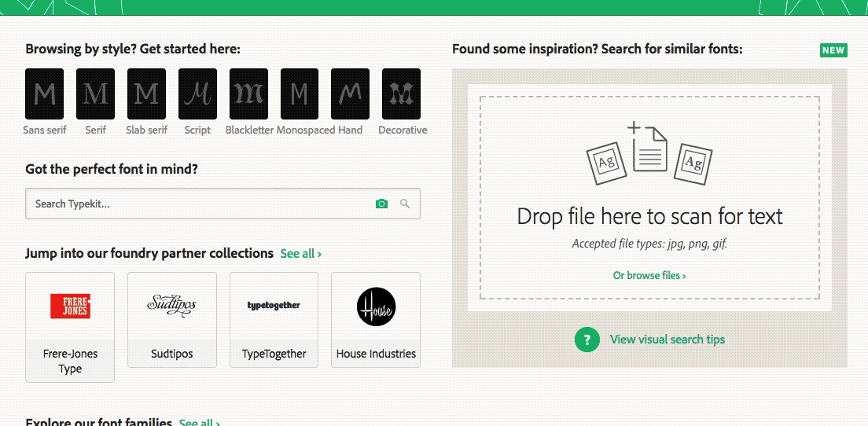868x426 pixels.
Task: Click the Sans serif caption
Action: [44, 130]
